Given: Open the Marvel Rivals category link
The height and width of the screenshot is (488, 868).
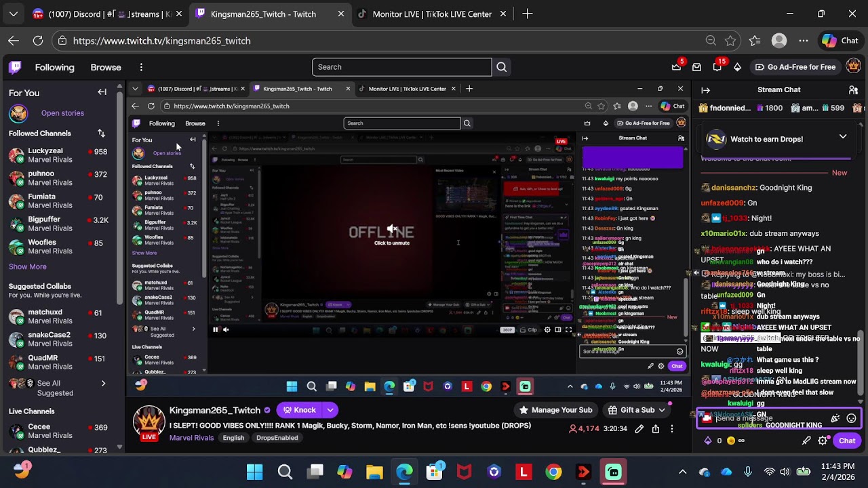Looking at the screenshot, I should click(191, 438).
